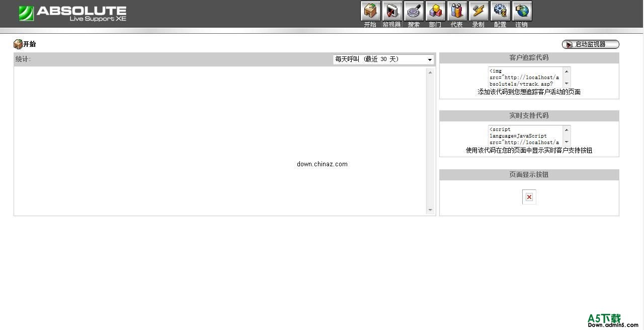Open the 每天呼叫 (最近 30 天) dropdown
The height and width of the screenshot is (330, 644).
click(383, 59)
